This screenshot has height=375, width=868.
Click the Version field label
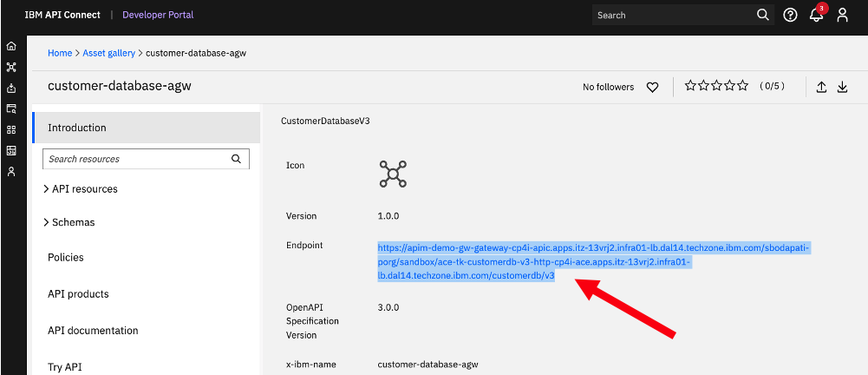(301, 215)
